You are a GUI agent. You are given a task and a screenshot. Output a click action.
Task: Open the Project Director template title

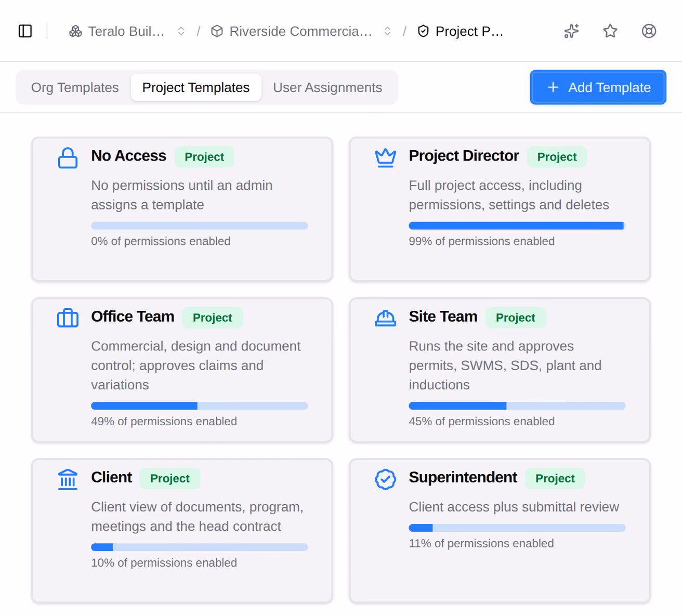464,156
